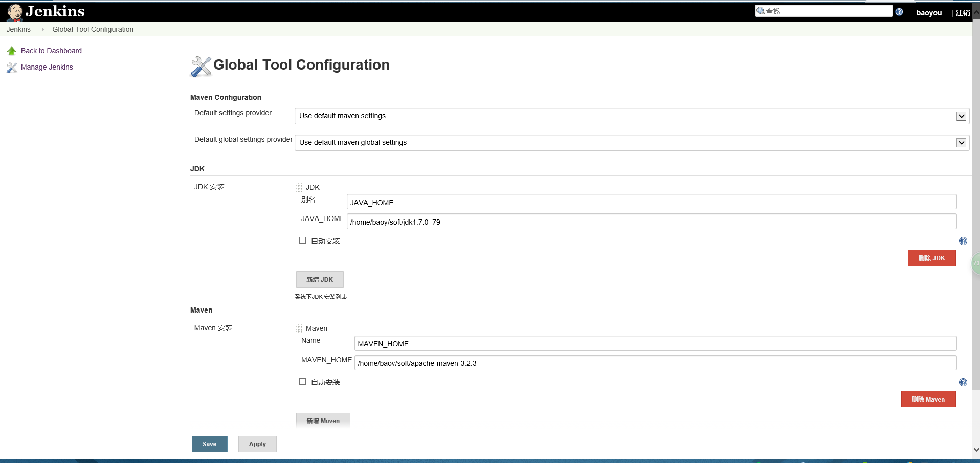980x463 pixels.
Task: Open Default global settings provider dropdown
Action: [632, 143]
